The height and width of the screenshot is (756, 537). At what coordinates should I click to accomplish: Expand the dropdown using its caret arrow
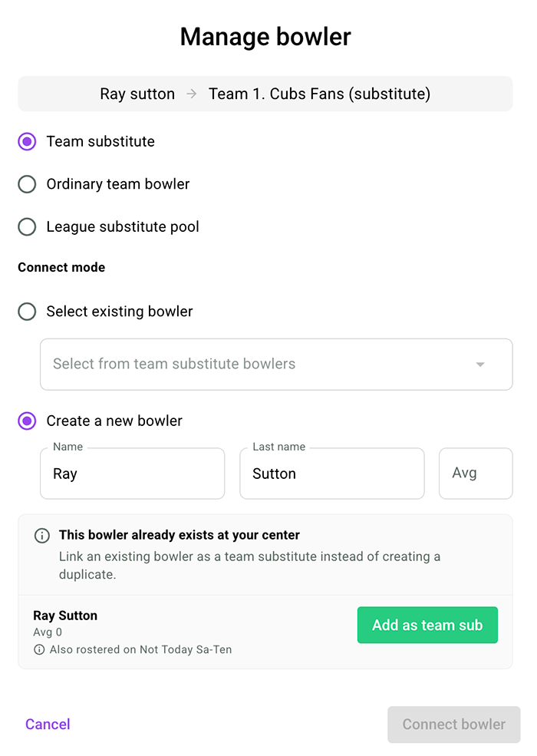[x=480, y=365]
